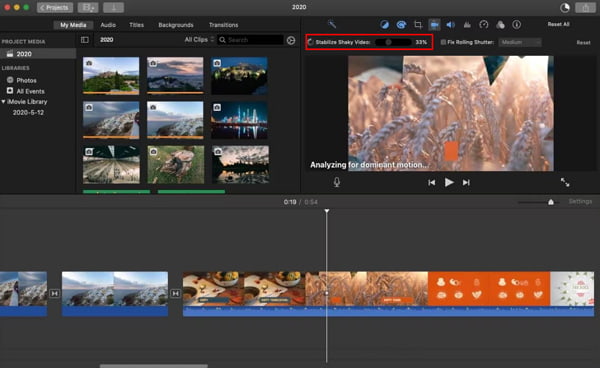
Task: Toggle the sidebar visibility icon
Action: point(85,40)
